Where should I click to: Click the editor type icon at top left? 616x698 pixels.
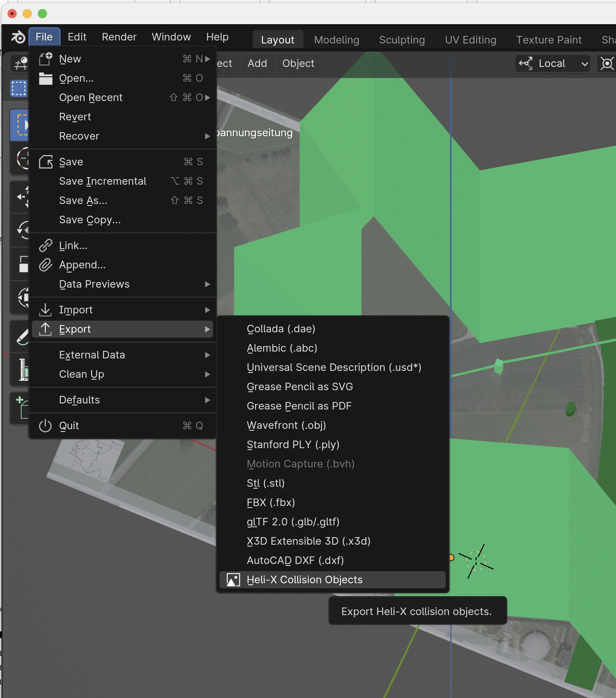(20, 63)
